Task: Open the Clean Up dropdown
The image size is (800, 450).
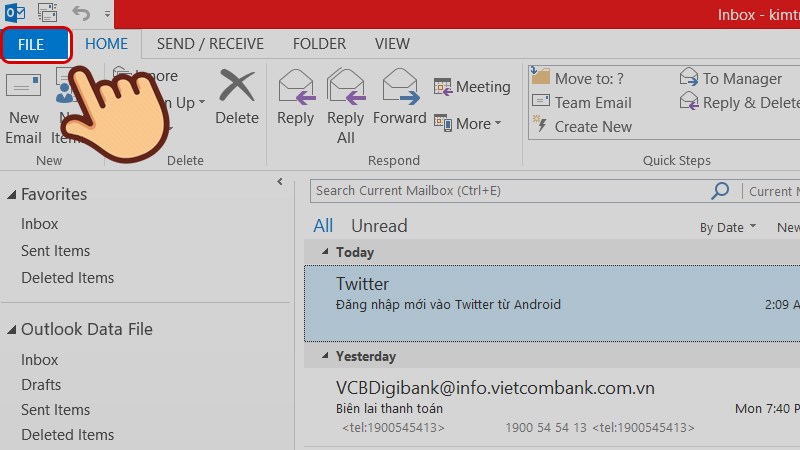Action: [186, 103]
